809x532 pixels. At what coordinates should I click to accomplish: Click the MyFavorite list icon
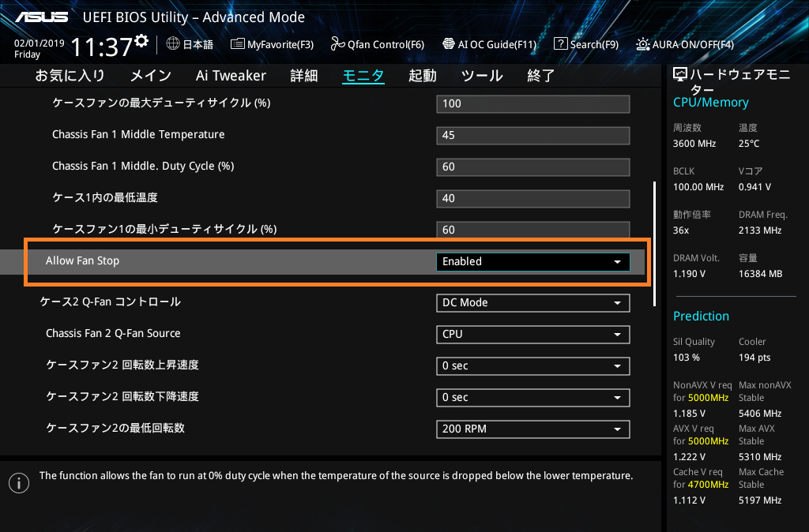point(237,44)
